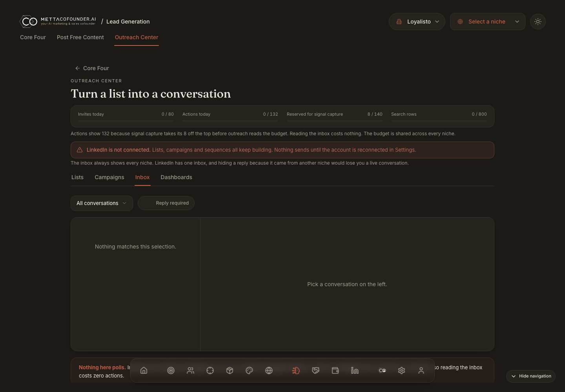
Task: Click the CO cofounder icon in bottom navigation
Action: (382, 370)
